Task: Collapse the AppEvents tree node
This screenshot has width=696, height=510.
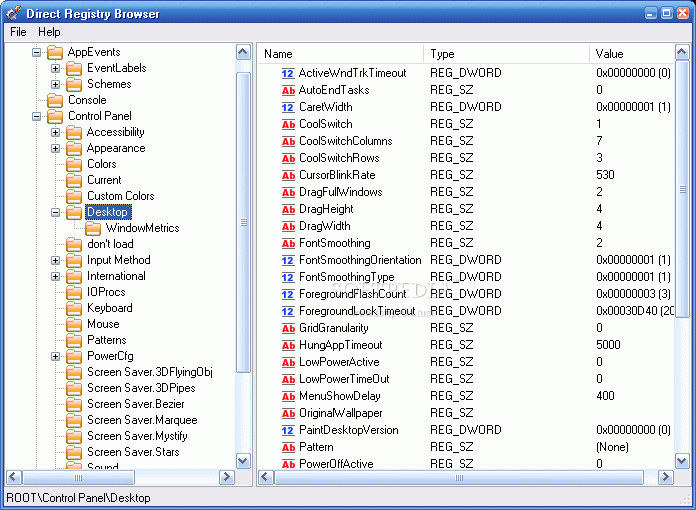Action: tap(36, 53)
